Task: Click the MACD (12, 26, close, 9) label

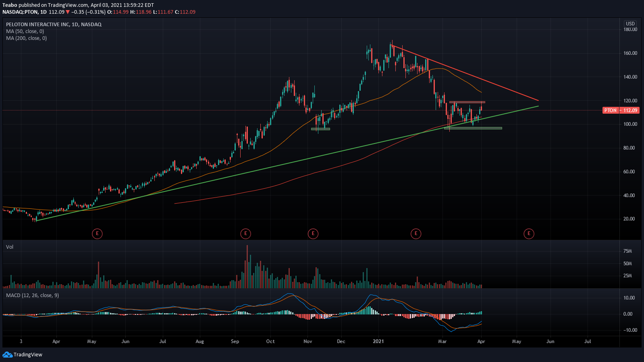Action: click(x=32, y=295)
